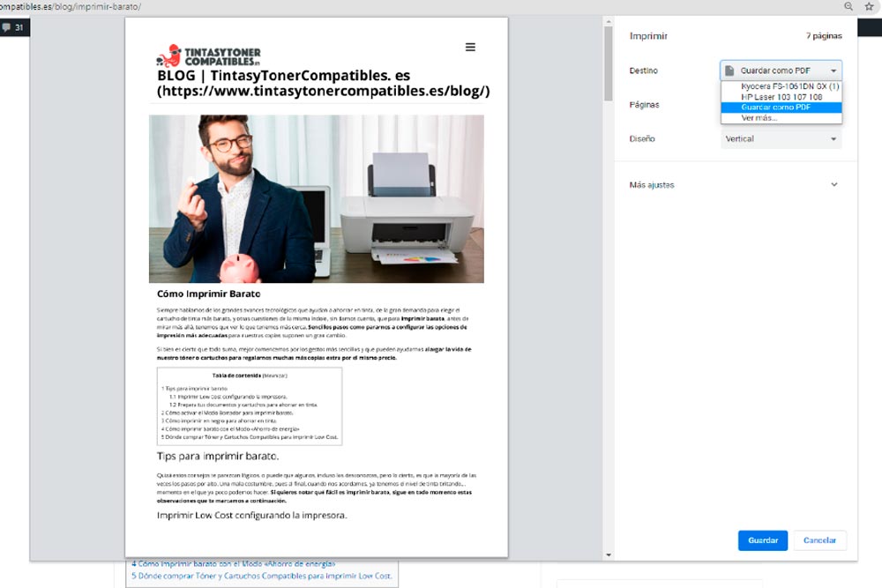This screenshot has height=588, width=882.
Task: Click 'Imprimir Low Cost configurando la impresora.' heading
Action: point(252,515)
